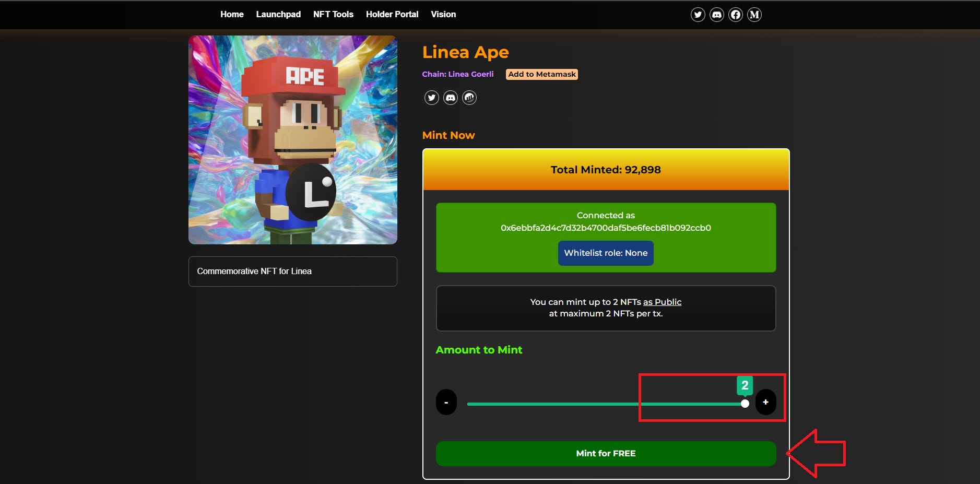Open the NFT Tools menu item
Screen dimensions: 980x484
click(x=333, y=14)
